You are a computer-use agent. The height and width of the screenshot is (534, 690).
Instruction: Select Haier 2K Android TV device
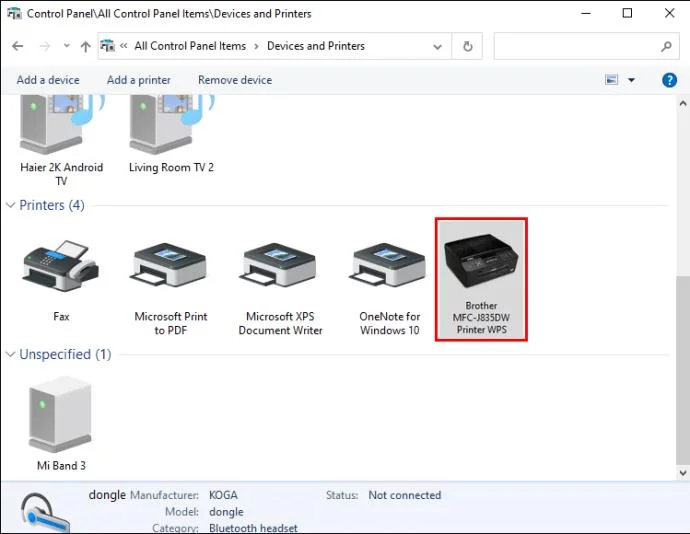point(61,139)
